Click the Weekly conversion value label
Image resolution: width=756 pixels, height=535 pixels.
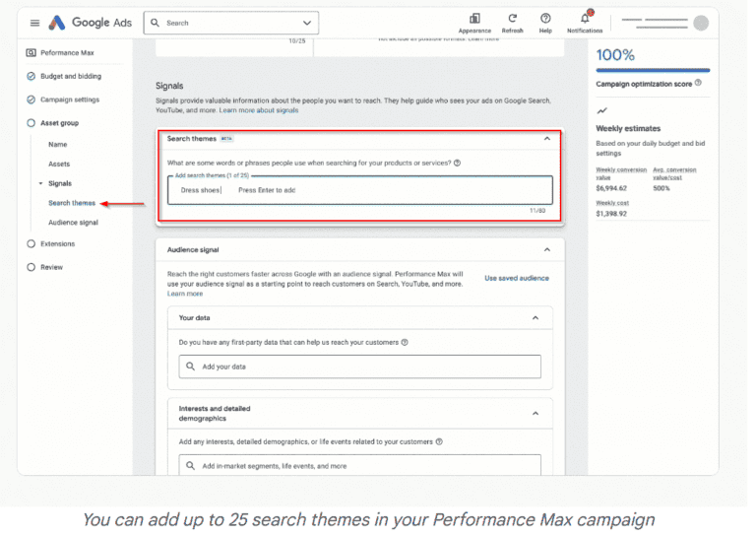coord(621,173)
